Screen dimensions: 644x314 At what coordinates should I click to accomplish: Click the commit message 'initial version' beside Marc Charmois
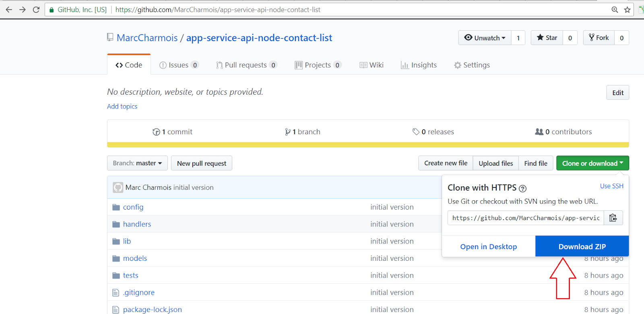(194, 187)
